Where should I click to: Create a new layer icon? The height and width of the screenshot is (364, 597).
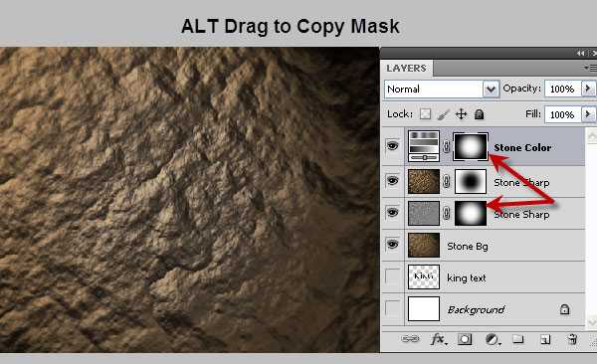point(545,339)
